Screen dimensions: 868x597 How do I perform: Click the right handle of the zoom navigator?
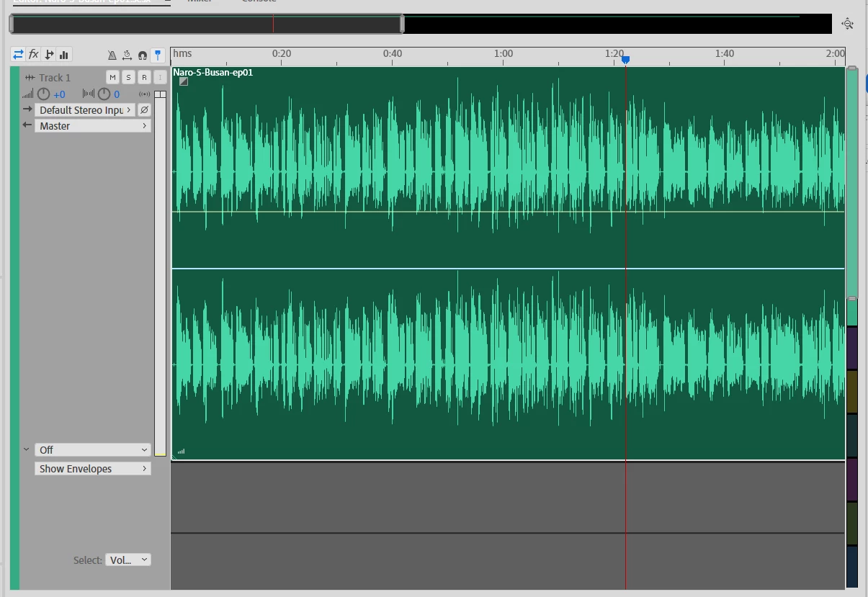coord(403,24)
